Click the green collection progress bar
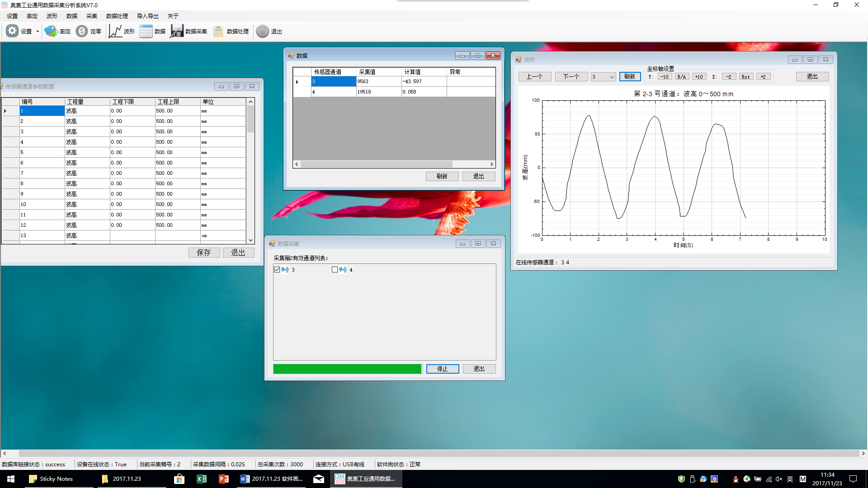This screenshot has height=488, width=868. pyautogui.click(x=348, y=369)
